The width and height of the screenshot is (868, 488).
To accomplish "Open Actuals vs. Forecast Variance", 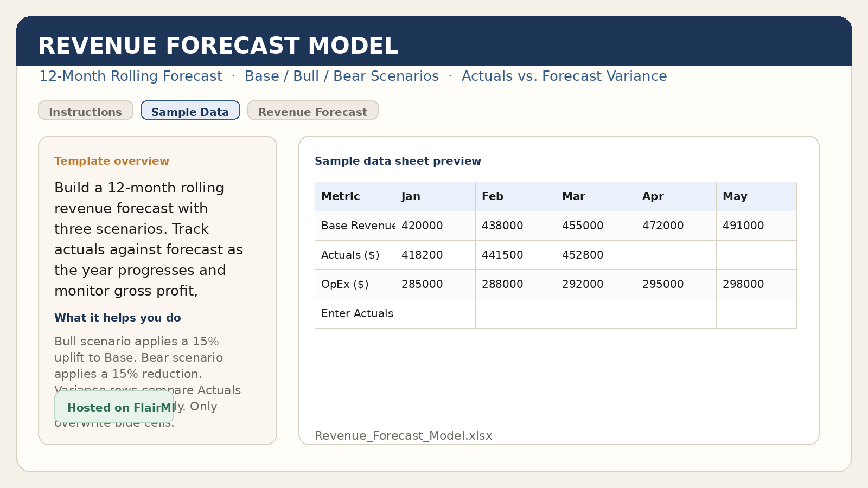I will click(x=564, y=76).
